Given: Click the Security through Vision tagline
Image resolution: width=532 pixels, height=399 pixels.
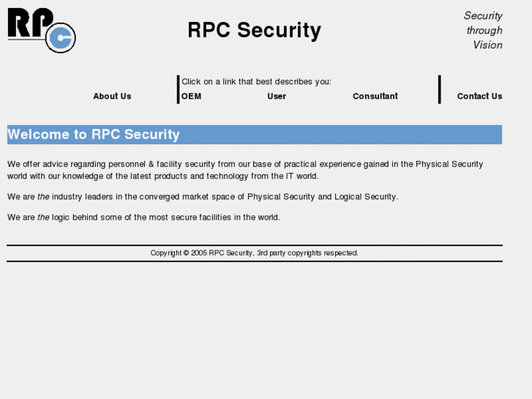Looking at the screenshot, I should point(483,30).
